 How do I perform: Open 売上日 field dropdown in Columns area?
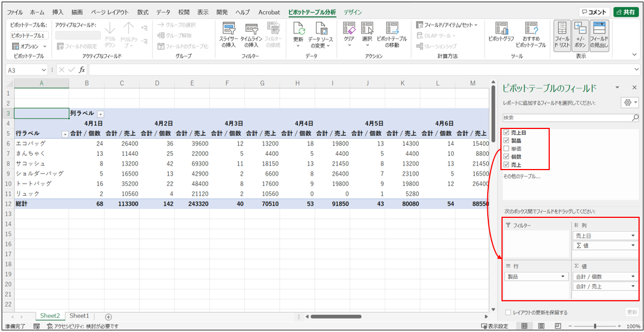pos(634,236)
